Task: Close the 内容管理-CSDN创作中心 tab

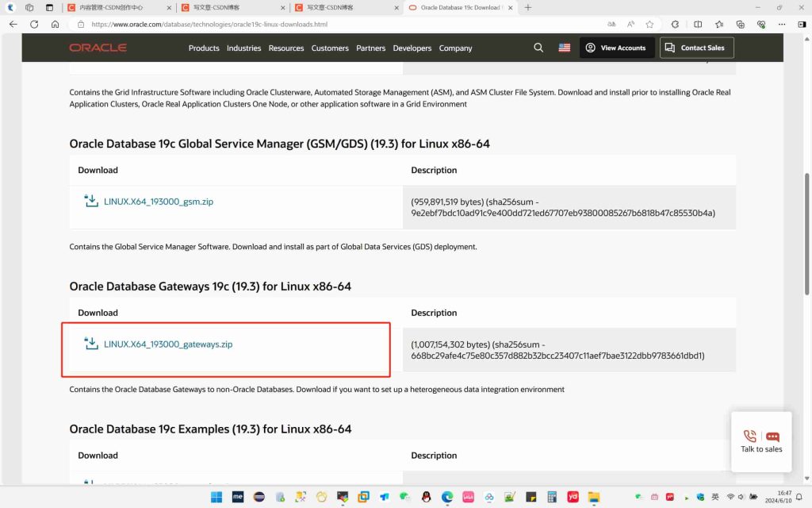Action: tap(169, 8)
